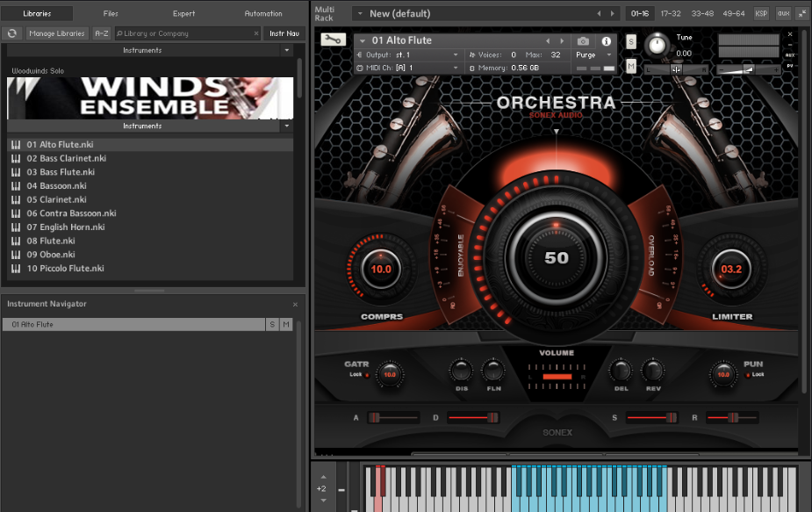812x512 pixels.
Task: Click the LIMITER knob showing 03.2
Action: point(731,269)
